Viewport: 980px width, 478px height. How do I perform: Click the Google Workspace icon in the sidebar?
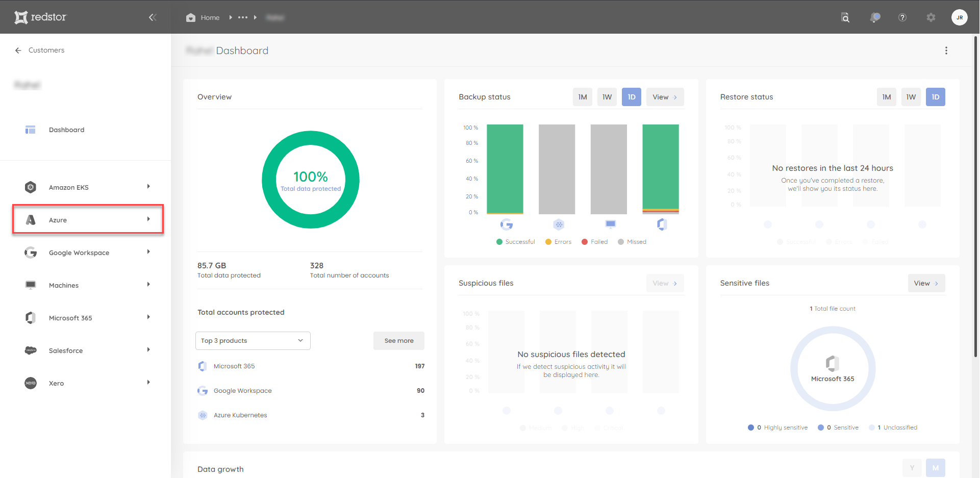[x=31, y=253]
